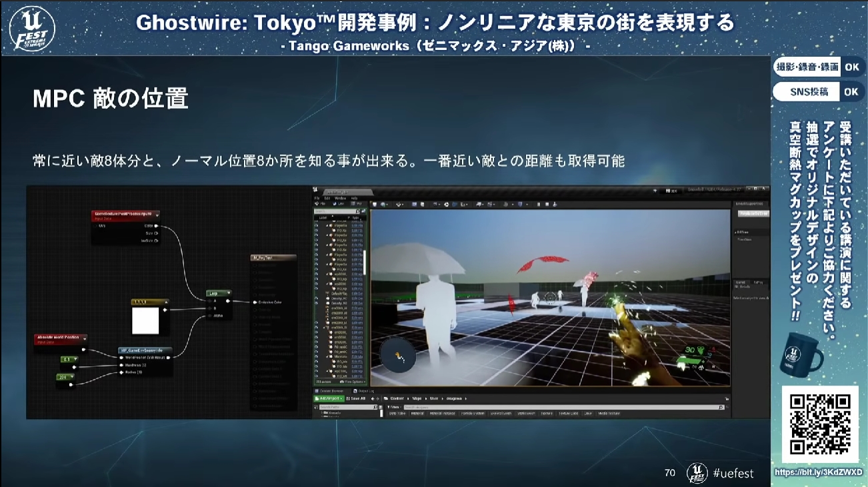Toggle the 1,1,1,1 constant node preview arrow
The width and height of the screenshot is (868, 487).
167,302
